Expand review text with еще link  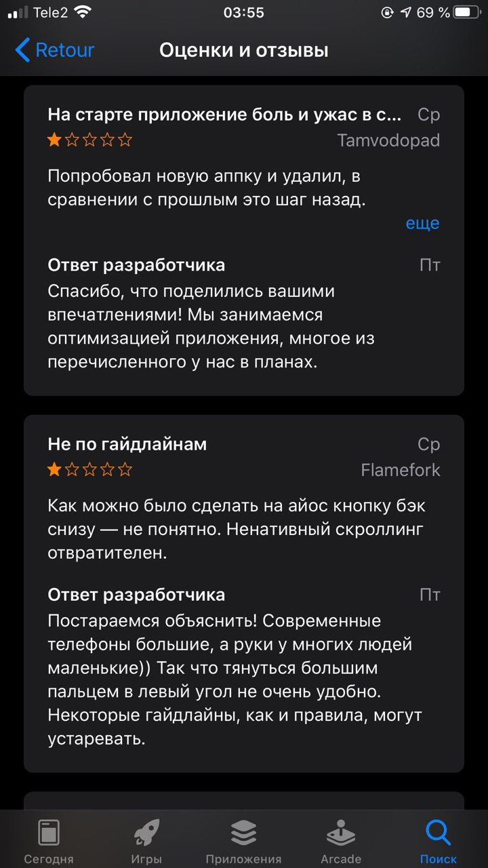tap(422, 223)
